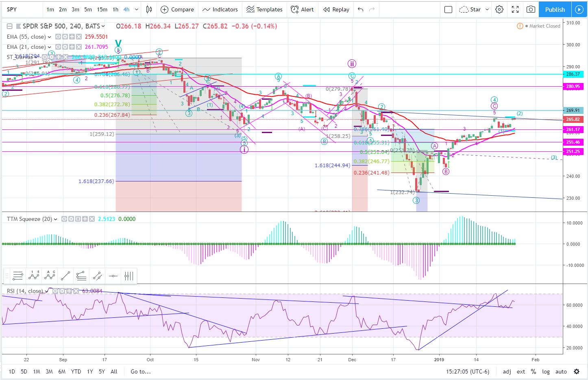Select the Fib retracement tool in the floating toolbar
The width and height of the screenshot is (588, 380).
(x=18, y=276)
